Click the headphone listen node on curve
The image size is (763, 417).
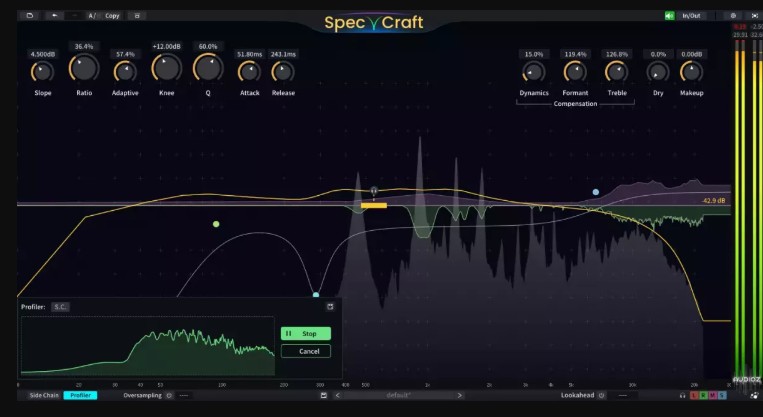pos(374,191)
